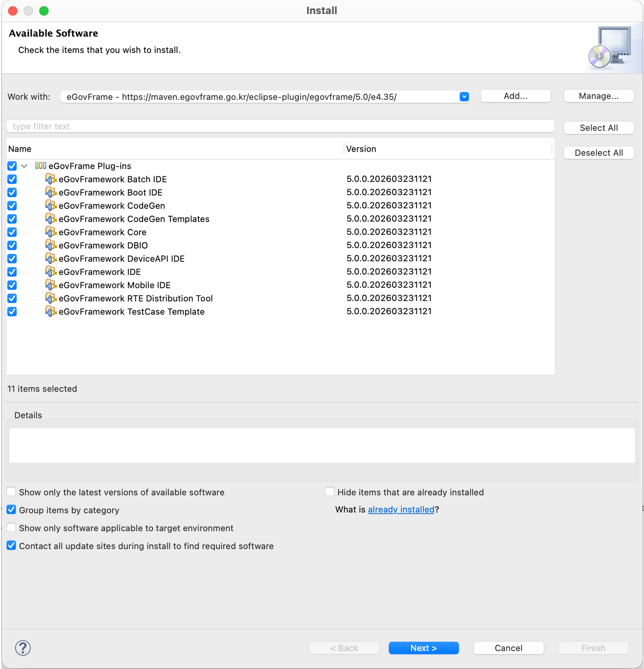Click the eGovFramework Core feature icon
The height and width of the screenshot is (669, 644).
click(51, 232)
